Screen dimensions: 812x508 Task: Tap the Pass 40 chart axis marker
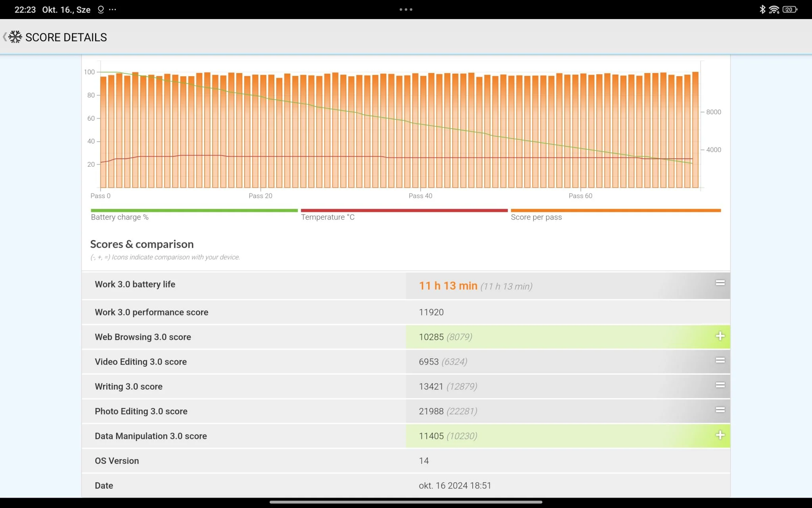click(x=420, y=196)
